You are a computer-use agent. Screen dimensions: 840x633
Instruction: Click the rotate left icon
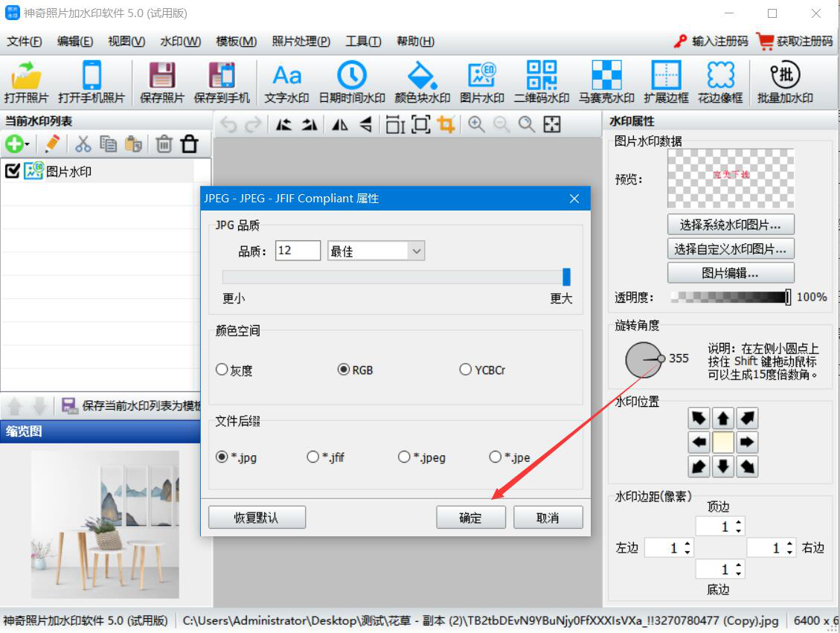[284, 125]
